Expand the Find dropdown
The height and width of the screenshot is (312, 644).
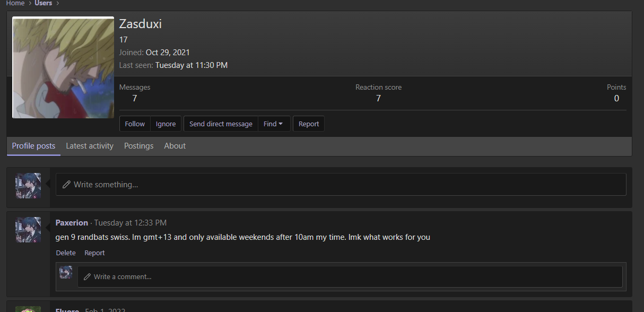[274, 124]
